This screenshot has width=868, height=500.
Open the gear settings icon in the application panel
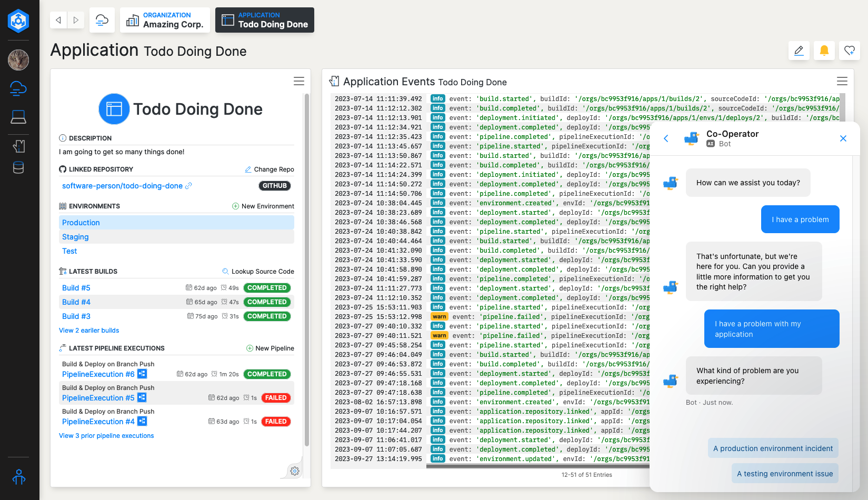pyautogui.click(x=294, y=471)
